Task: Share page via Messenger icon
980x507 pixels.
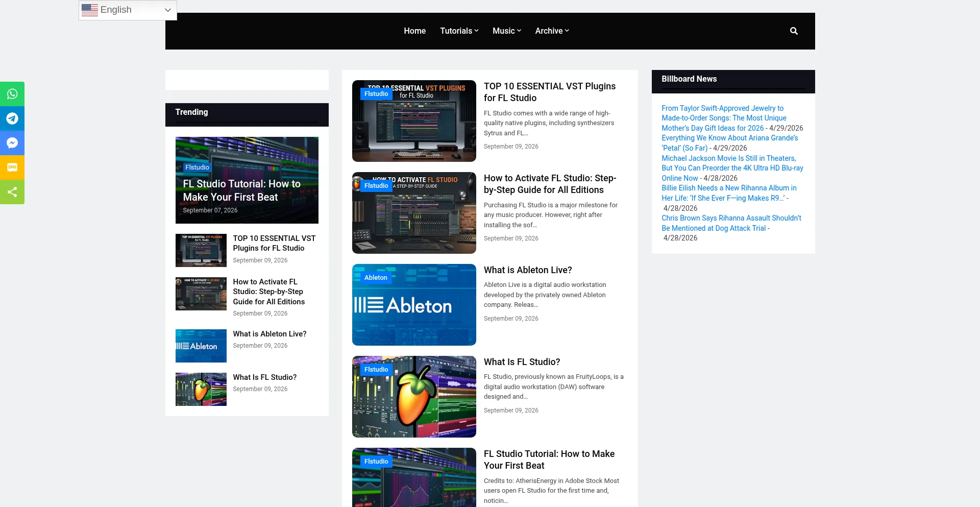Action: [x=12, y=143]
